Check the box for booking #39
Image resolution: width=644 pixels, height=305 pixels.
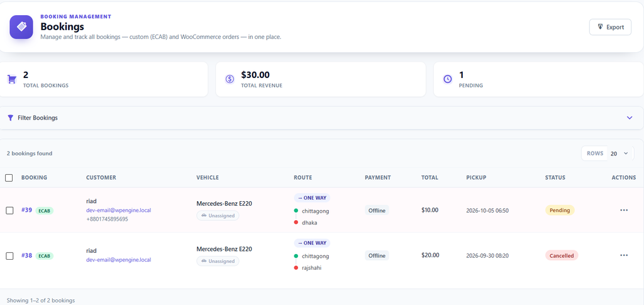[x=9, y=211]
